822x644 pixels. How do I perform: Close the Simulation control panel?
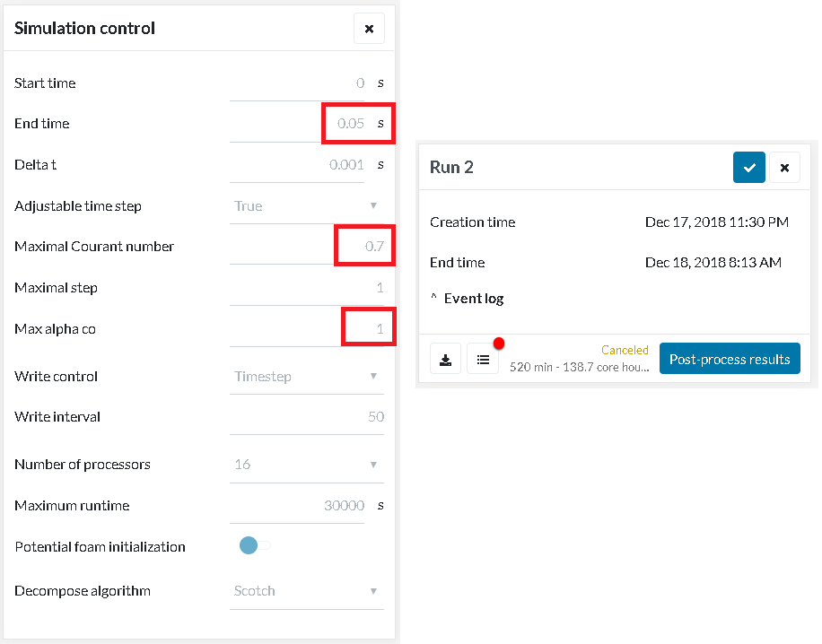pyautogui.click(x=369, y=29)
